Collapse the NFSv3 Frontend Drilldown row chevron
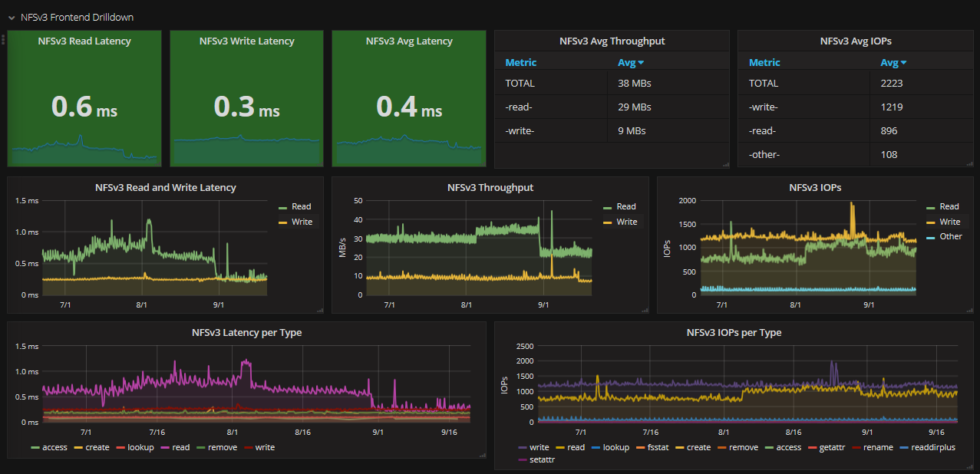The image size is (980, 474). tap(11, 17)
